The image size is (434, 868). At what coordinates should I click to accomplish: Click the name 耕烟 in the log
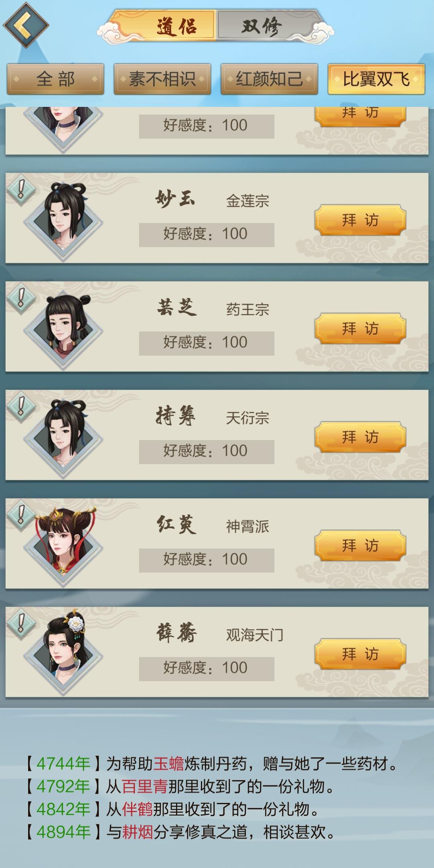pos(137,832)
